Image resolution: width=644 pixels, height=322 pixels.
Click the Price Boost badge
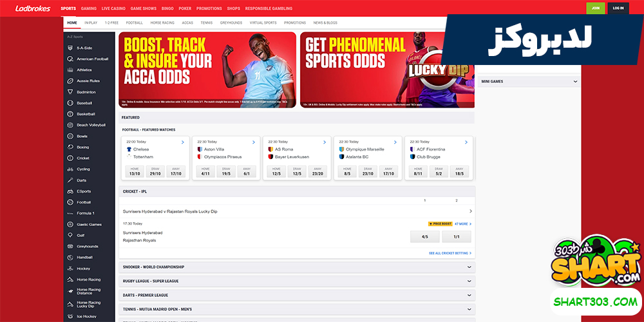(440, 224)
